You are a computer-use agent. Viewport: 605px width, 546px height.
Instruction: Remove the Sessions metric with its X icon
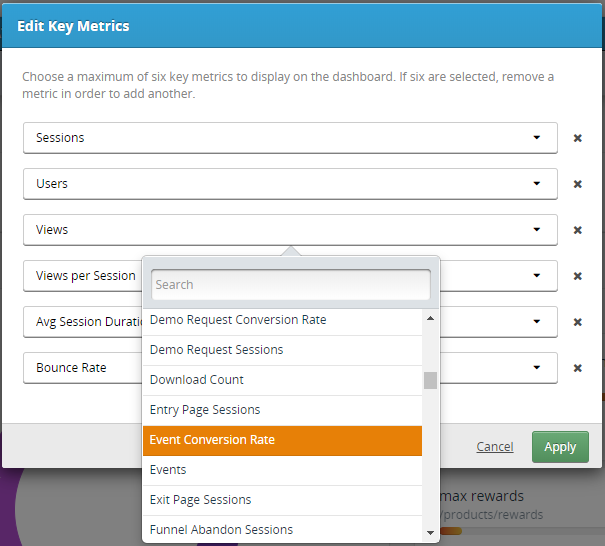577,138
